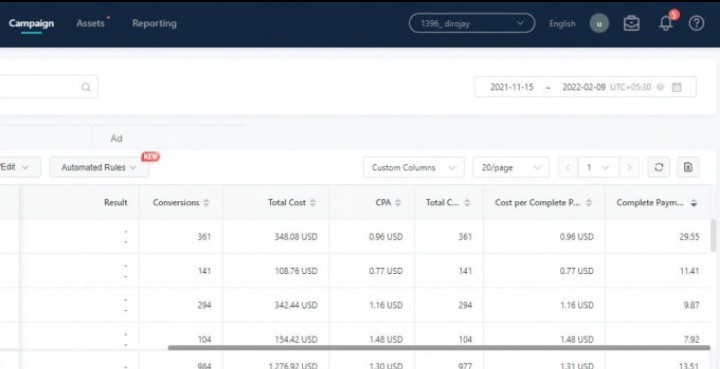
Task: Set end date 2022-02-09
Action: pos(584,87)
